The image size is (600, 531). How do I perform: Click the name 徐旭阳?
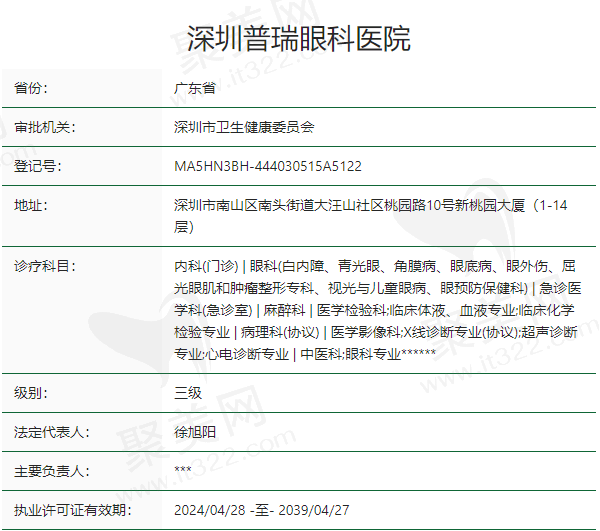pos(195,432)
